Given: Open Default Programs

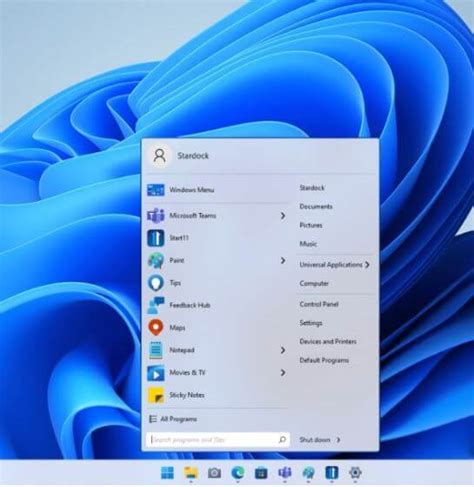Looking at the screenshot, I should pyautogui.click(x=324, y=360).
